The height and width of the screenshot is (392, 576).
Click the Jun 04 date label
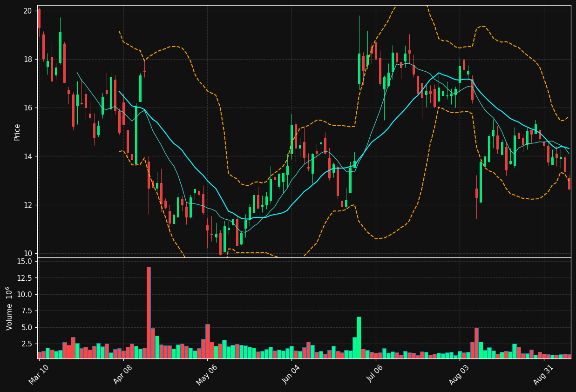coord(291,375)
